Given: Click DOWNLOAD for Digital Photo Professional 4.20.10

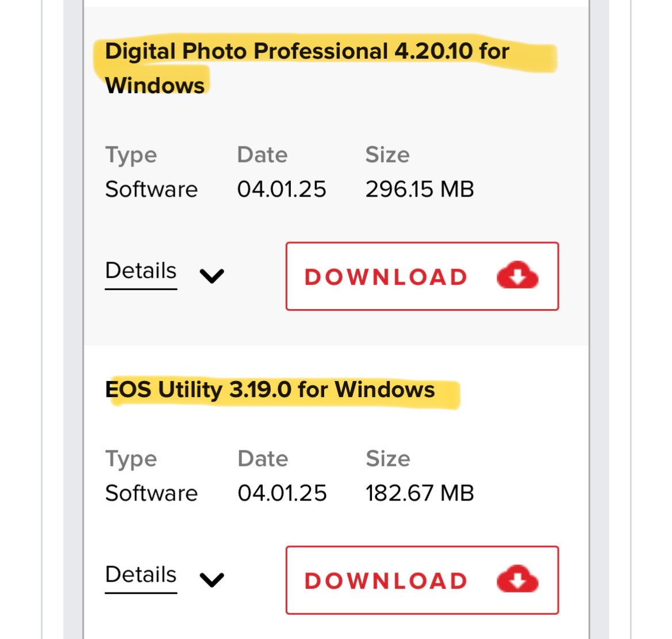Looking at the screenshot, I should 421,276.
